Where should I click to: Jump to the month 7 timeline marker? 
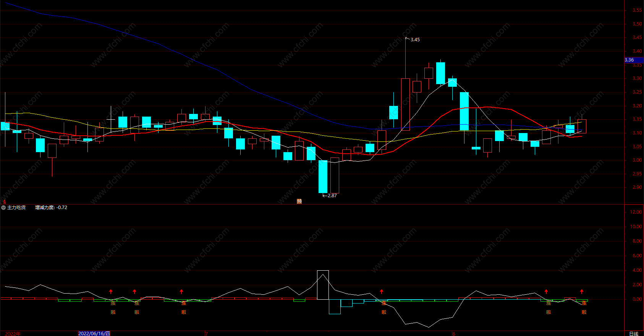(x=206, y=334)
